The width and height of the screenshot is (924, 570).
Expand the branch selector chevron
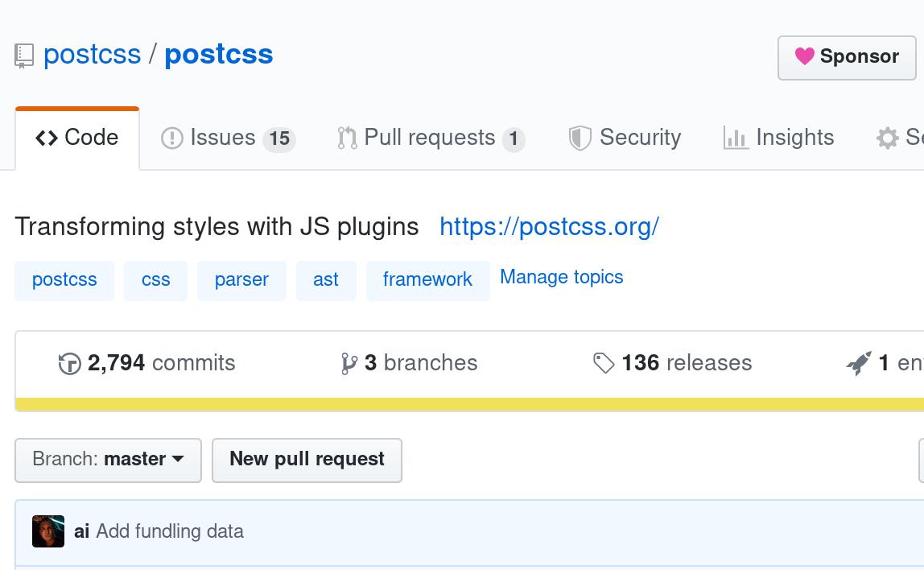(177, 460)
